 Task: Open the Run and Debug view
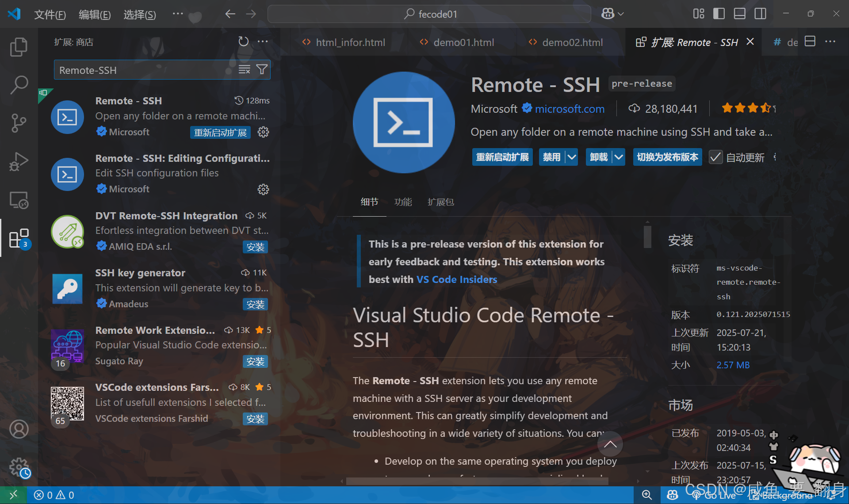19,161
